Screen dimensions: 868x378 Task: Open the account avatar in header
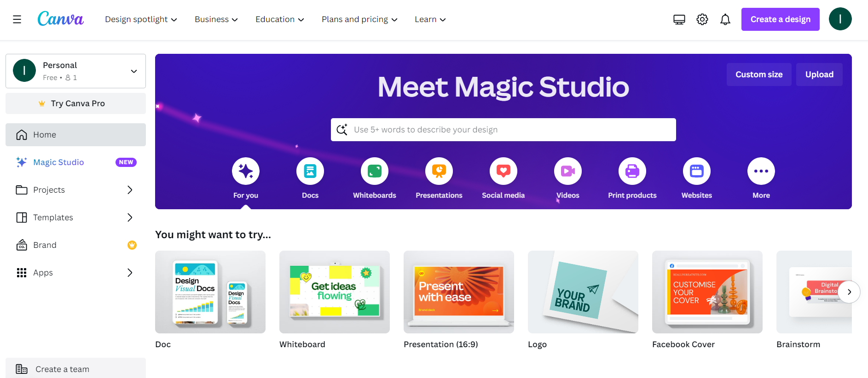coord(840,19)
